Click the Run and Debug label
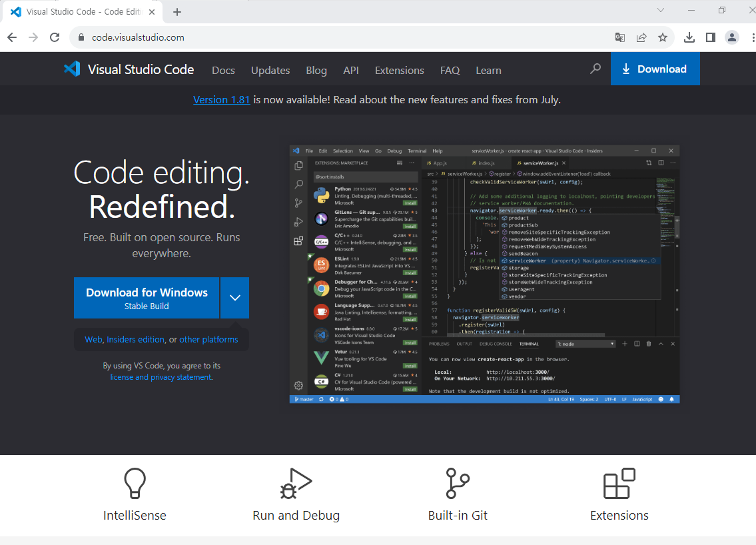The height and width of the screenshot is (545, 756). [x=296, y=516]
